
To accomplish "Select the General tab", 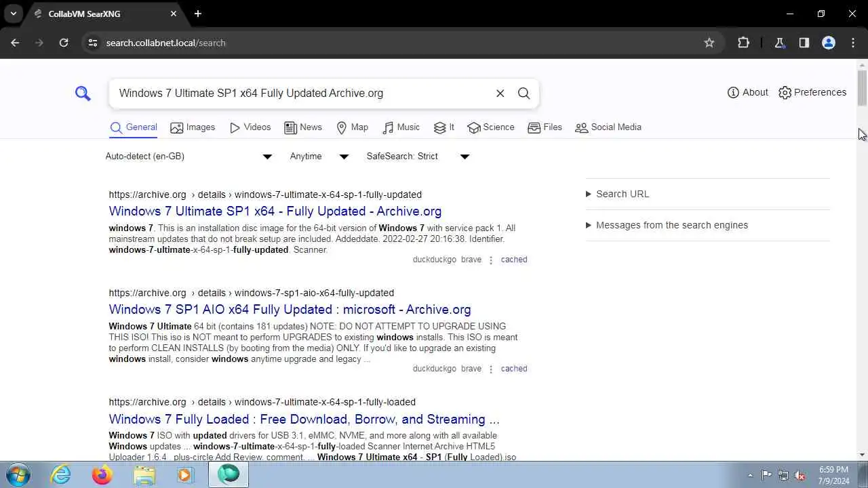I will 134,127.
